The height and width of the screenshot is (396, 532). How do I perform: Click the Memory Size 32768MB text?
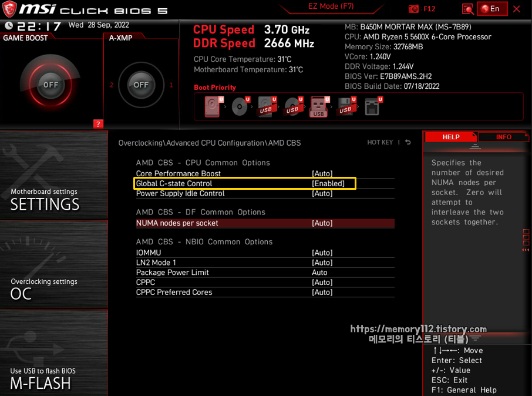coord(383,46)
